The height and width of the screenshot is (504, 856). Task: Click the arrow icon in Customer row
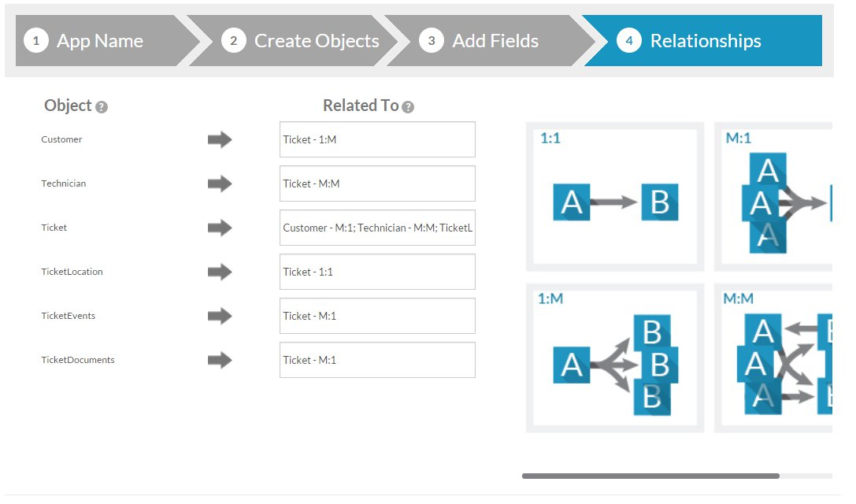point(220,140)
